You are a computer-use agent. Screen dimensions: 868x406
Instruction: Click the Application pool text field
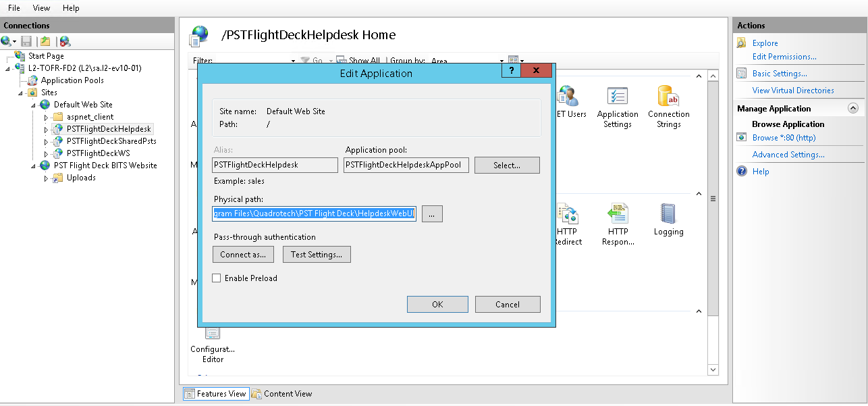(x=406, y=165)
